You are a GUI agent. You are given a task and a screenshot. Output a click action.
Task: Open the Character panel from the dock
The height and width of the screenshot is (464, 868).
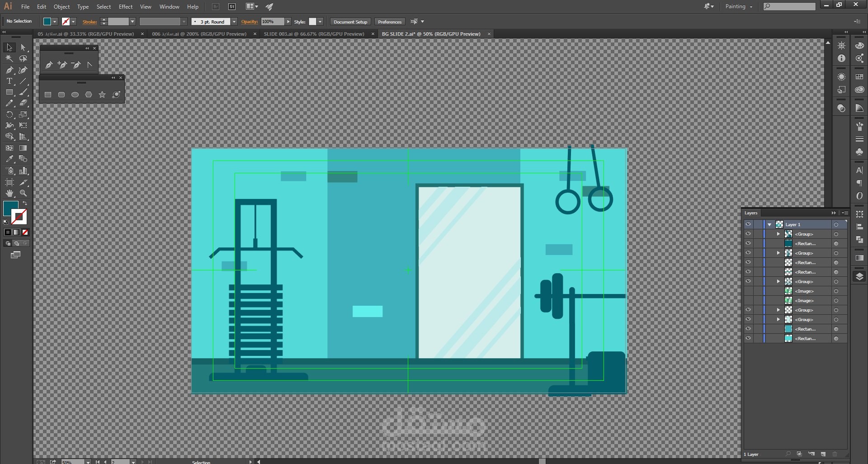coord(859,170)
